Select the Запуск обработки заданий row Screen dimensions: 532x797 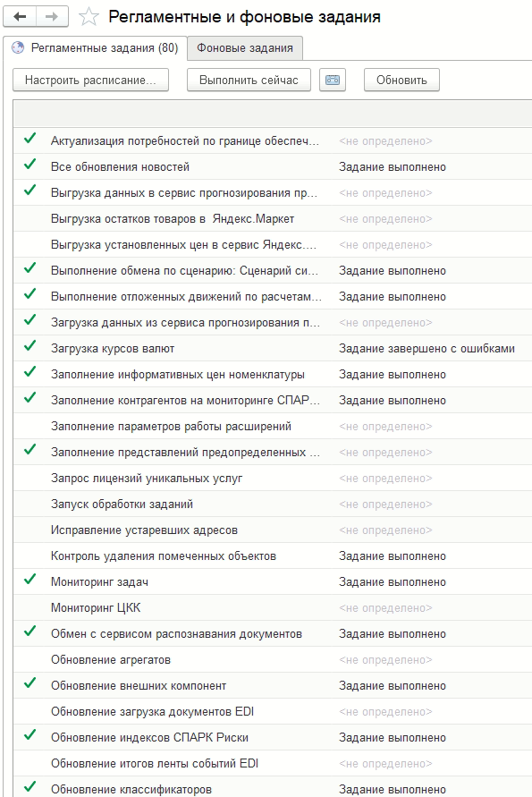click(273, 504)
